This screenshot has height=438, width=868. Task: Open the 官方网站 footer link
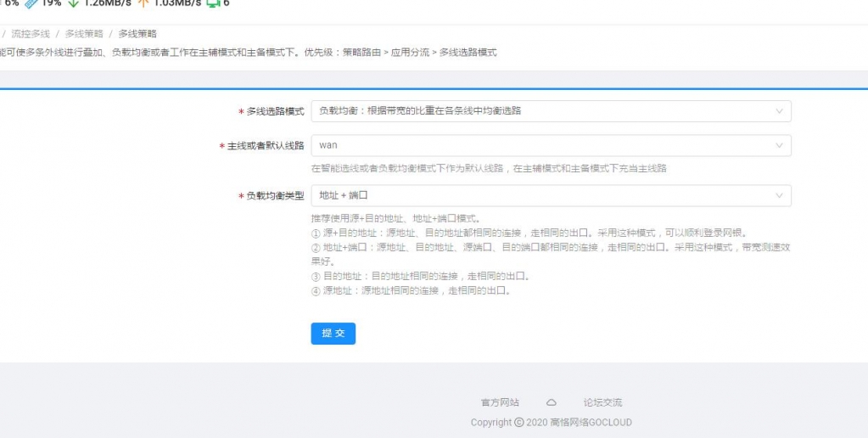click(x=500, y=402)
